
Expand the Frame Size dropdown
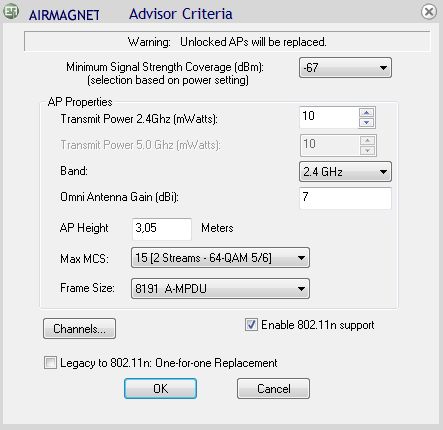pos(220,288)
